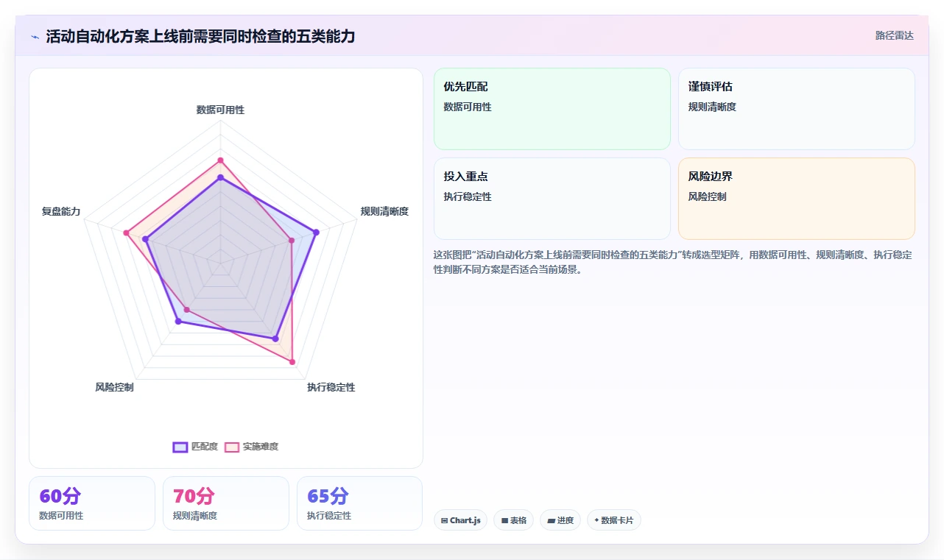Select pink 实施难度 point on 风险控制 axis
The width and height of the screenshot is (944, 560).
pyautogui.click(x=186, y=310)
